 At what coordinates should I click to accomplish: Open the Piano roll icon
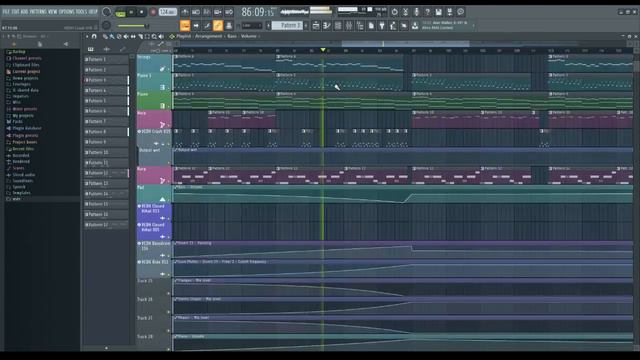coord(327,26)
